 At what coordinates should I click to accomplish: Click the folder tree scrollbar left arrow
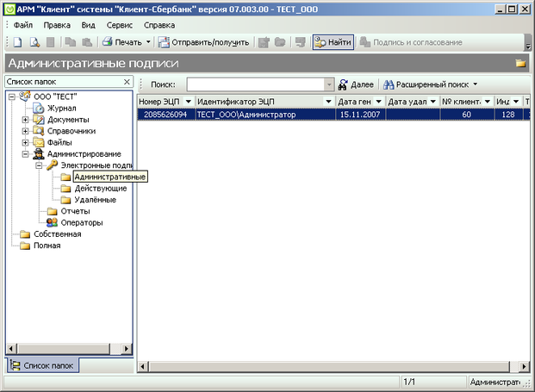point(11,349)
